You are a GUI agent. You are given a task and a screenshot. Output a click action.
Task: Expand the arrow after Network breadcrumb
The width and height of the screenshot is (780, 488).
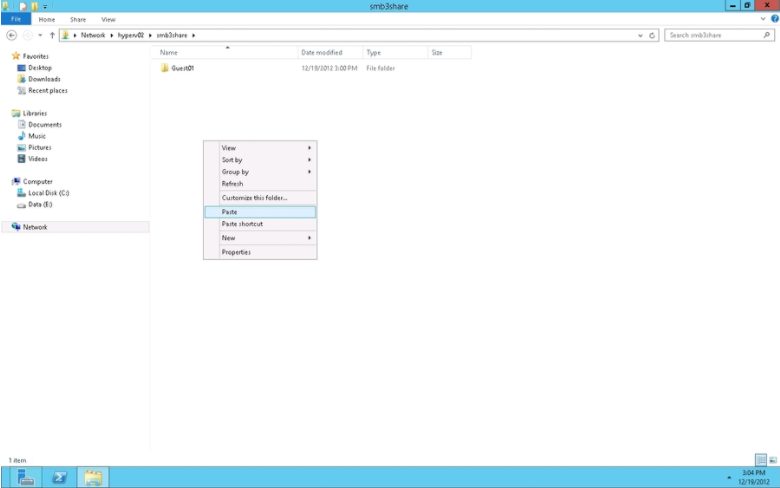point(111,35)
